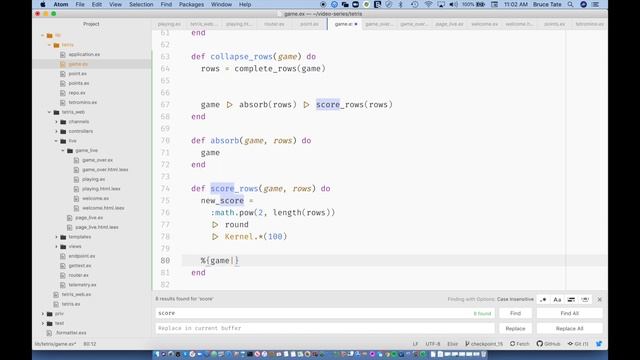Open the Git (1) changes panel
Viewport: 640px width, 360px height.
[578, 344]
